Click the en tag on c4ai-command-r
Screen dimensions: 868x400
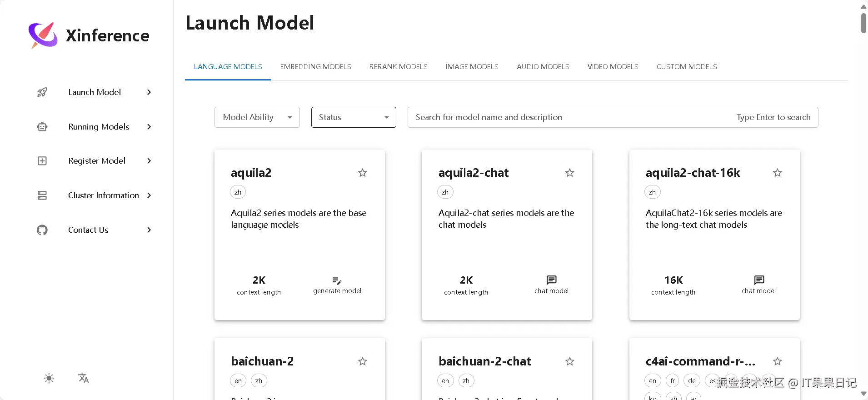coord(653,381)
